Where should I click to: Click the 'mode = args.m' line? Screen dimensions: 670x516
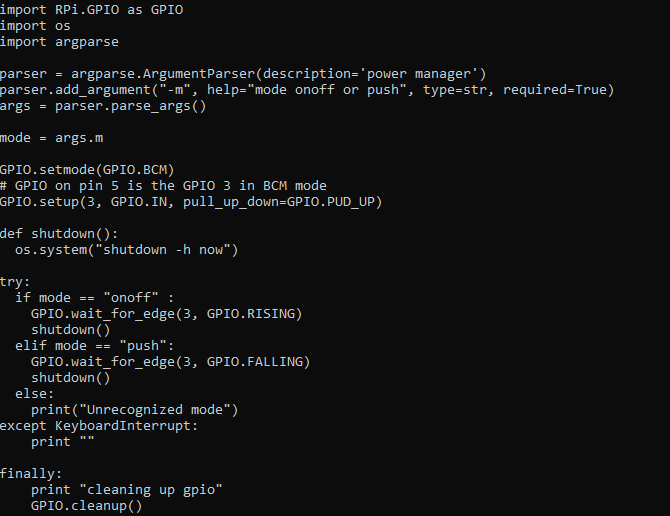[x=51, y=138]
